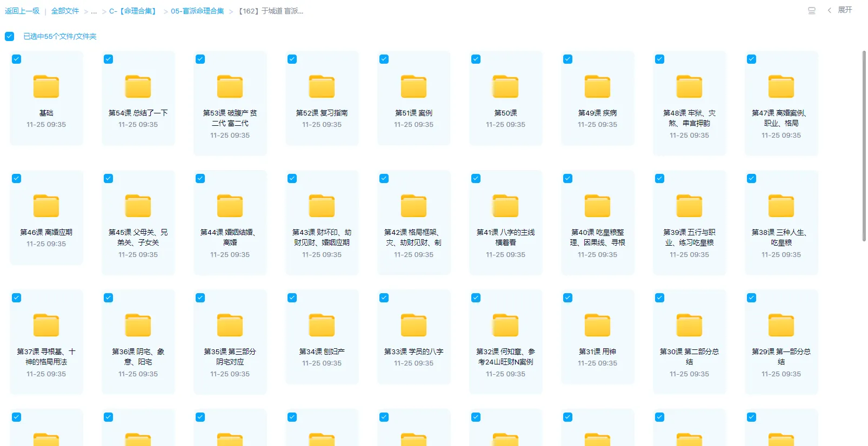Click the 已选中55个文件/文件夹 label
This screenshot has height=446, width=868.
click(x=60, y=36)
